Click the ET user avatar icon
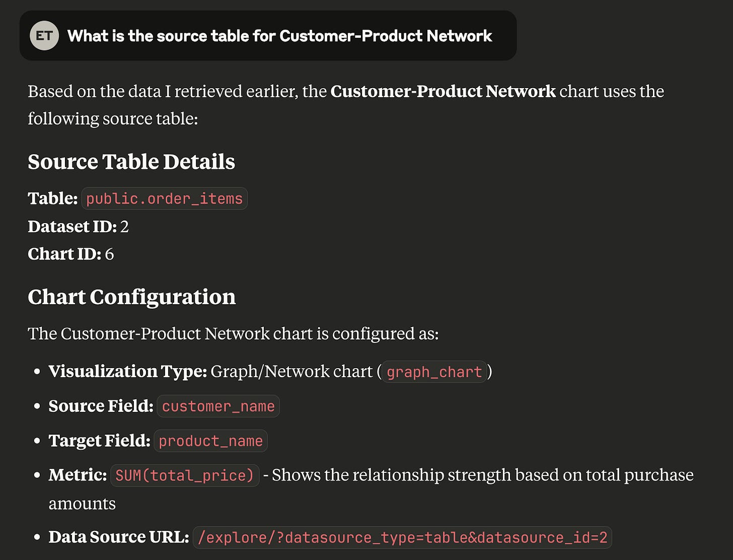 (x=44, y=36)
